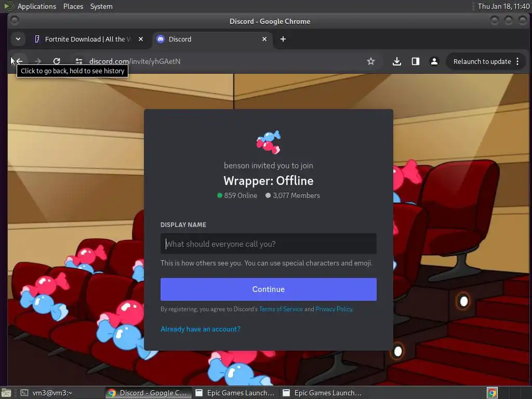Go back using the browser back arrow
The image size is (532, 399).
click(19, 61)
